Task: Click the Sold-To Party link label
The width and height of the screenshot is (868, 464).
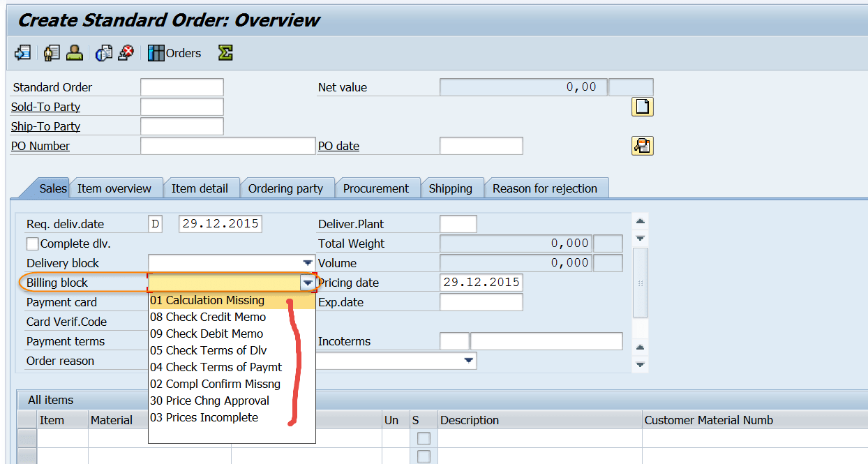Action: tap(45, 106)
